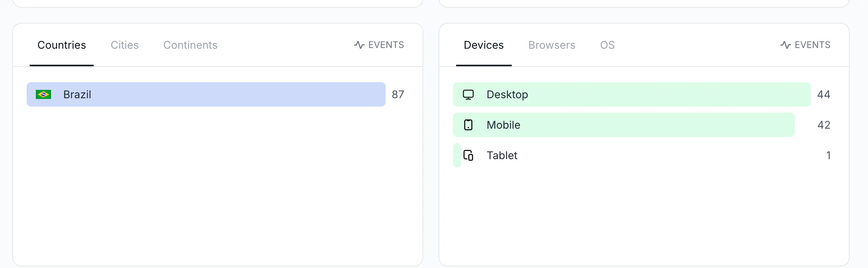Screen dimensions: 868x268
Task: Switch to the Cities tab
Action: [125, 45]
